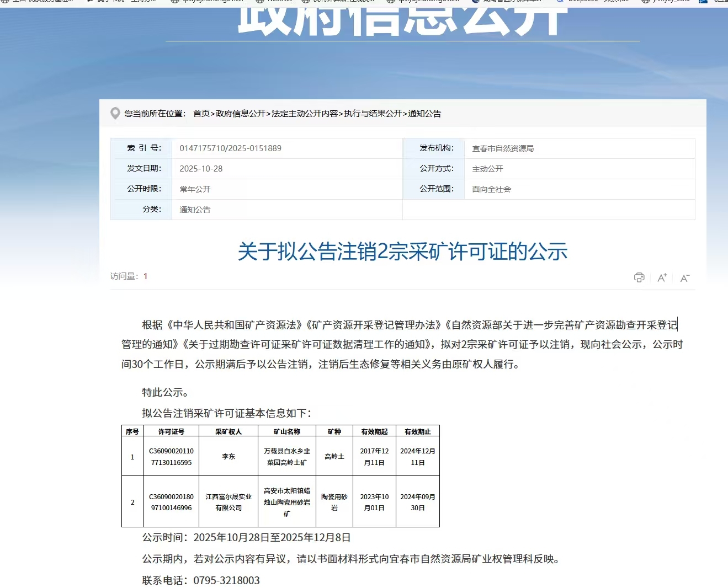Select index number 0147175710/2025-0151889
The image size is (728, 588).
(x=231, y=148)
